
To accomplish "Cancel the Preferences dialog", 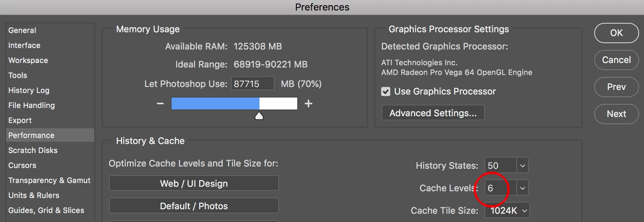I will click(616, 60).
